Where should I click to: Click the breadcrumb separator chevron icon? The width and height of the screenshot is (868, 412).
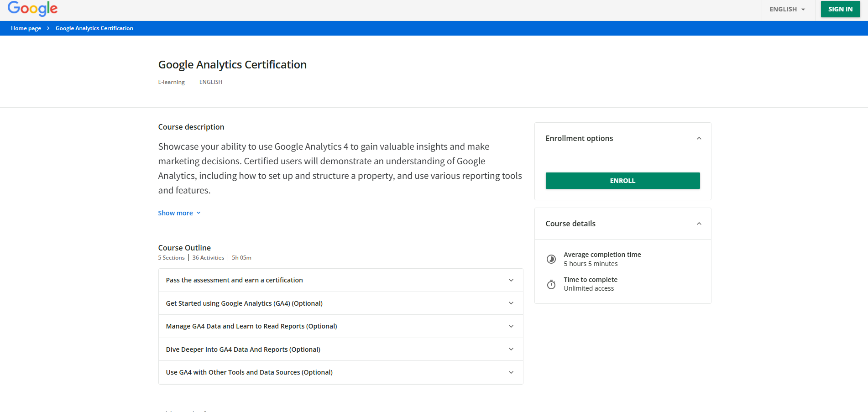48,28
